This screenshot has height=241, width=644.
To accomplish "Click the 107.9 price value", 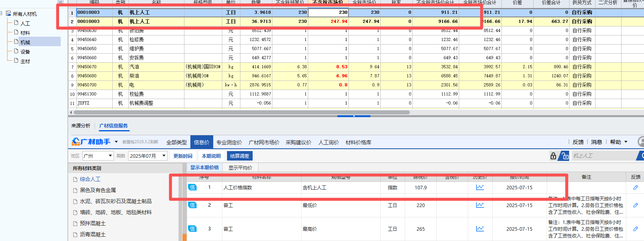I will coord(421,187).
